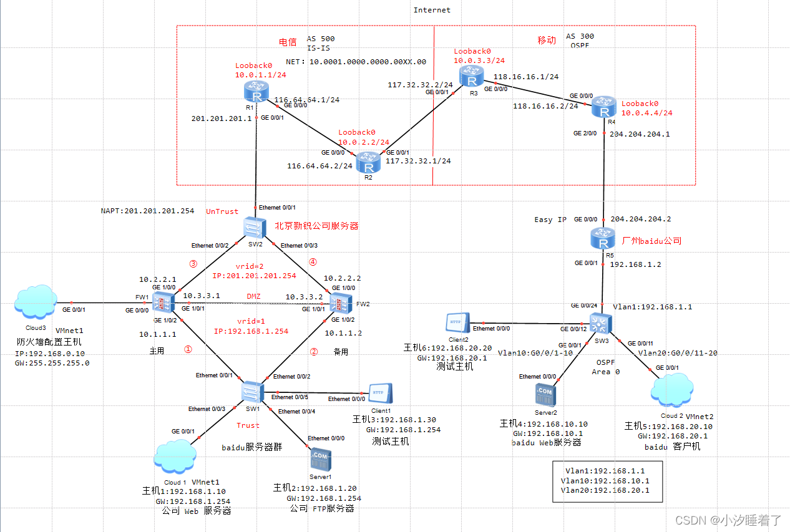
Task: Select router R1 icon
Action: (x=256, y=92)
